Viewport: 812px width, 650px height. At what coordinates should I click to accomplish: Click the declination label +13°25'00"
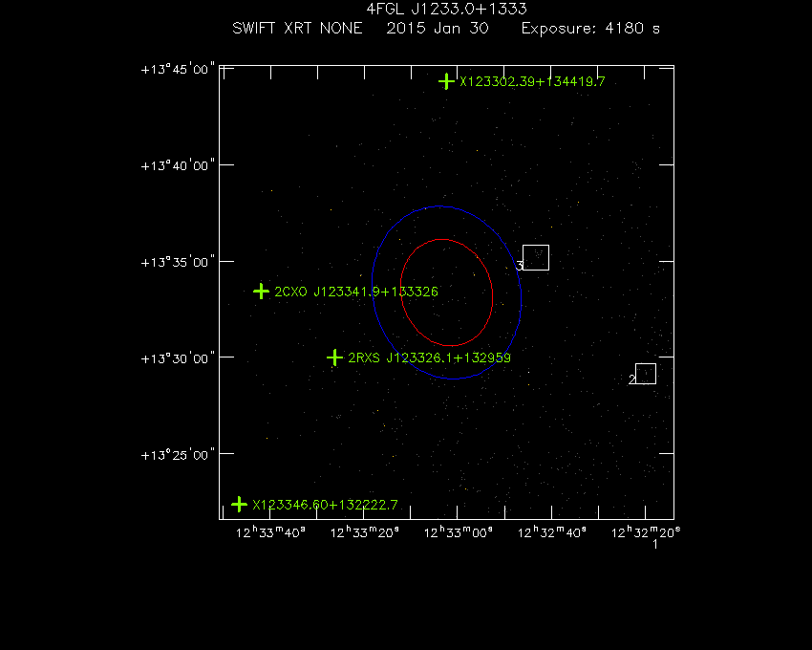(x=178, y=455)
